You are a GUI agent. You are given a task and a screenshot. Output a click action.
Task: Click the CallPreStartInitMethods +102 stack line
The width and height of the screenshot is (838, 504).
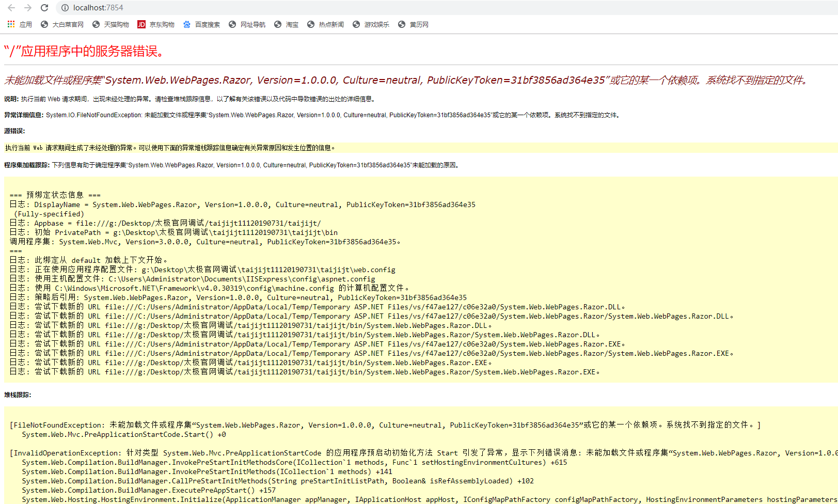[278, 481]
